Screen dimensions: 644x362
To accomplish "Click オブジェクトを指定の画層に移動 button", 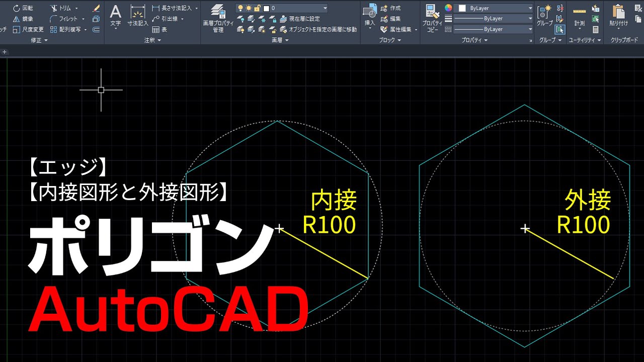I will point(318,29).
